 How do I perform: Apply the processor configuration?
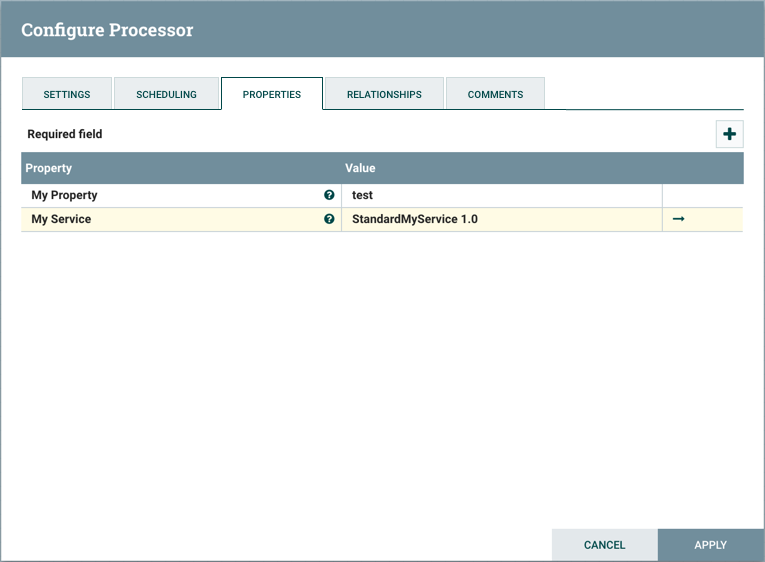point(710,545)
